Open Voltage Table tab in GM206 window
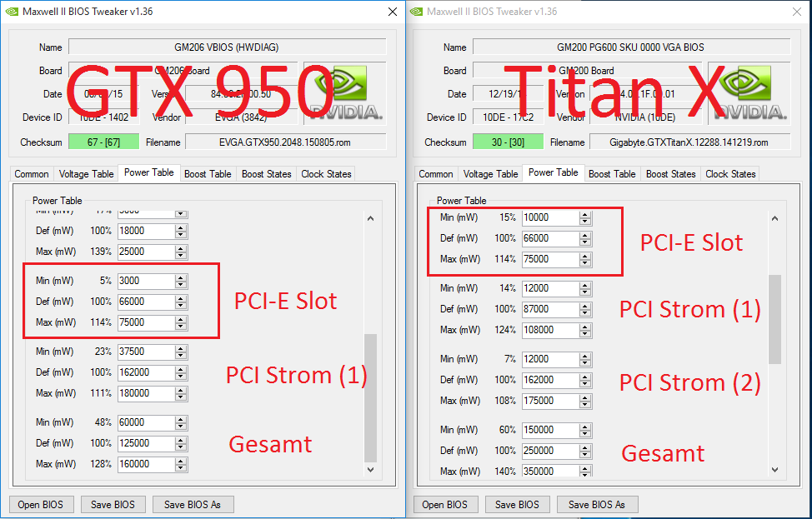812x519 pixels. (86, 174)
